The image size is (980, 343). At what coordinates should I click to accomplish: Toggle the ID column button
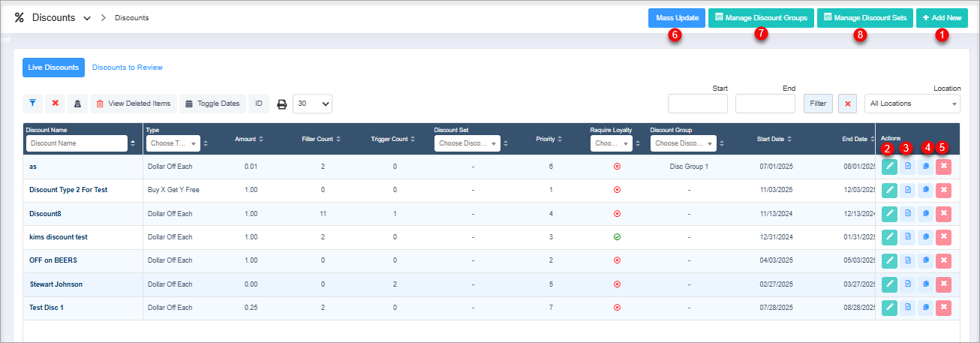(x=258, y=104)
